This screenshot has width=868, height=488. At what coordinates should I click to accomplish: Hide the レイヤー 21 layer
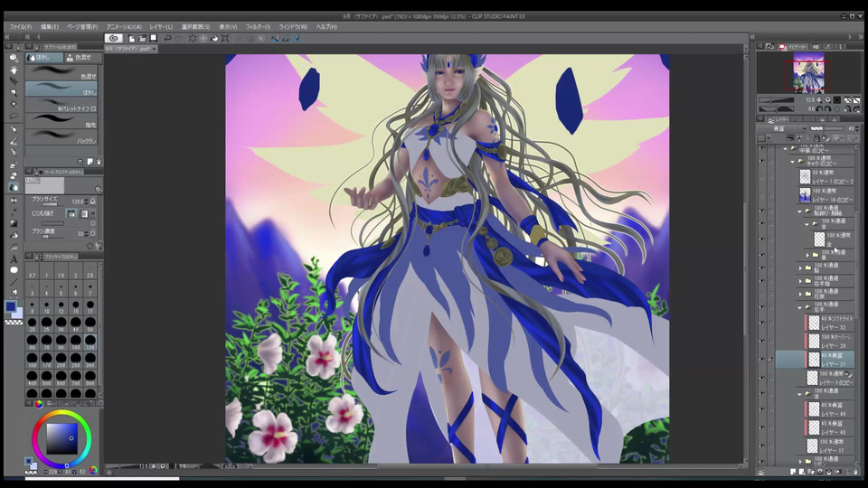(x=762, y=360)
